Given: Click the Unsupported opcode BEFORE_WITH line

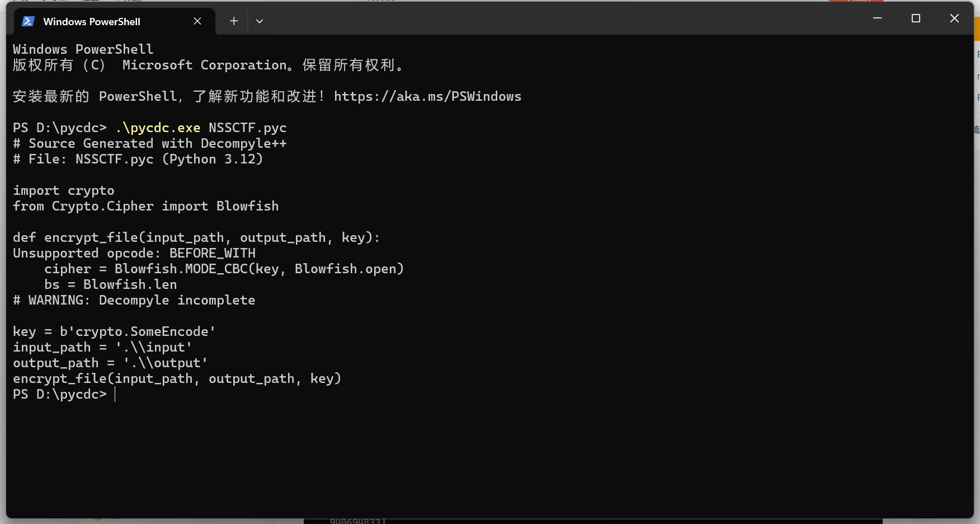Looking at the screenshot, I should pyautogui.click(x=134, y=253).
